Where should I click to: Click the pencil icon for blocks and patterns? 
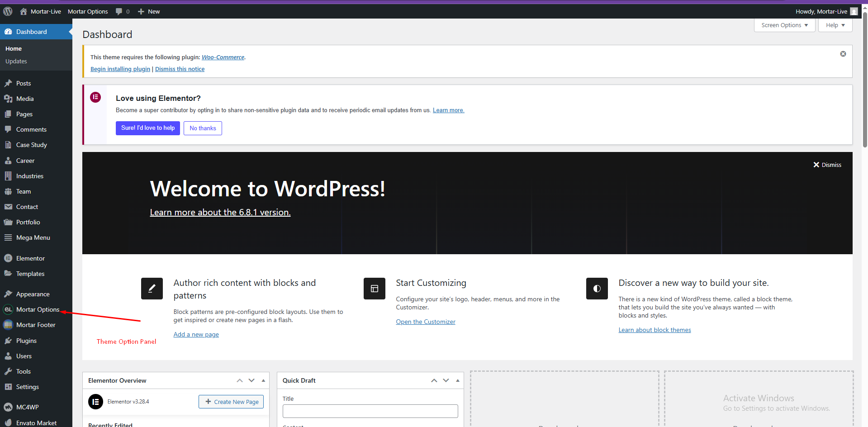152,289
